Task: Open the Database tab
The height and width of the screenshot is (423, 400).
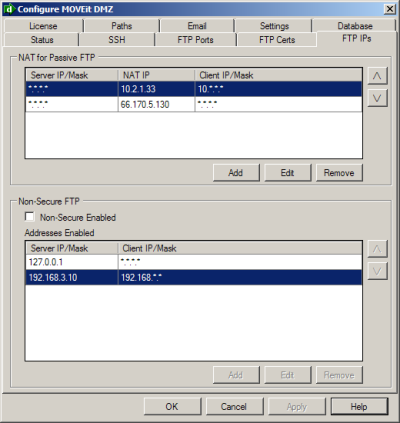Action: (355, 26)
